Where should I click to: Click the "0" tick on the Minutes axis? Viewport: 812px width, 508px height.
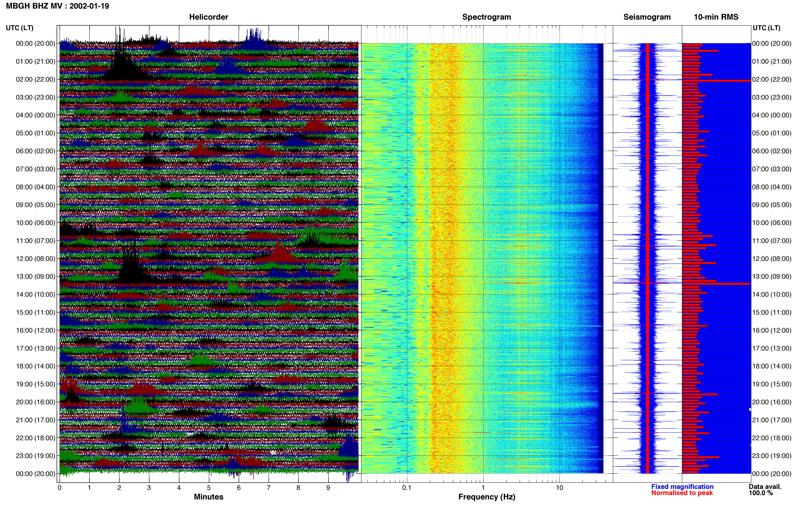pos(59,488)
